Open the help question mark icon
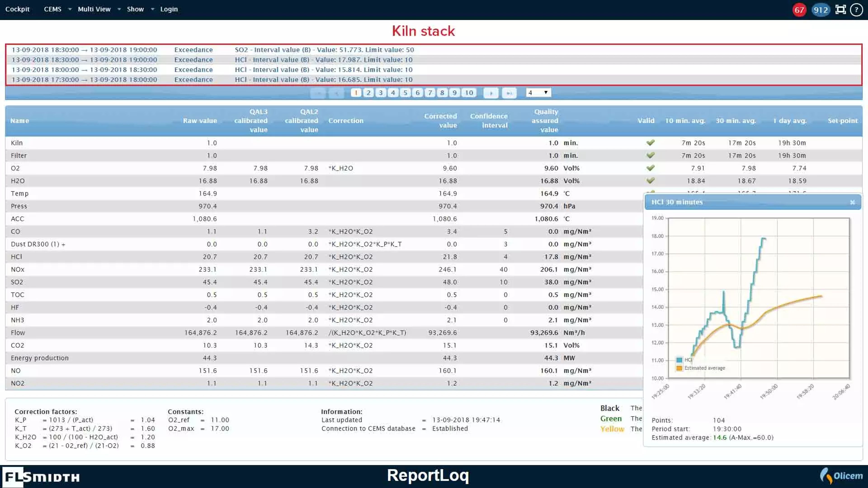868x488 pixels. (x=856, y=10)
